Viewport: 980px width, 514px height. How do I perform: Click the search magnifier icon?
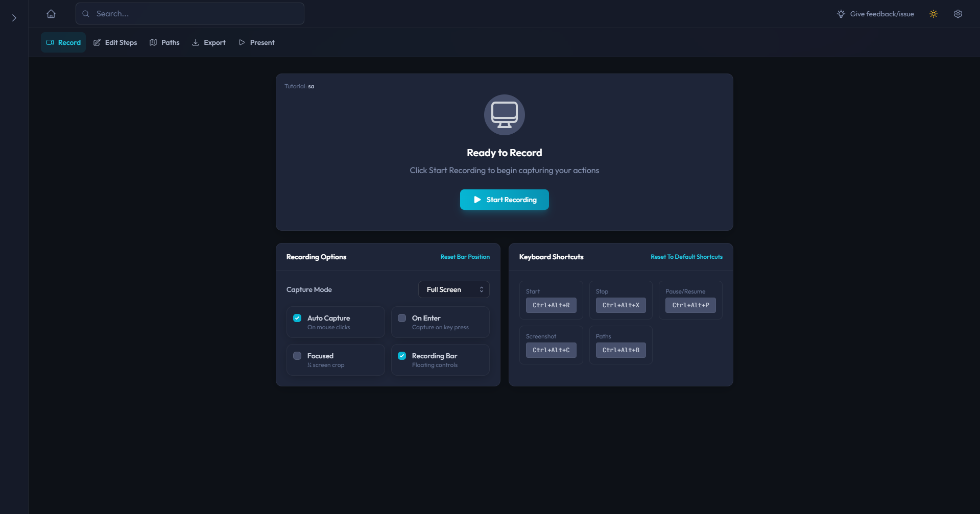(x=86, y=14)
